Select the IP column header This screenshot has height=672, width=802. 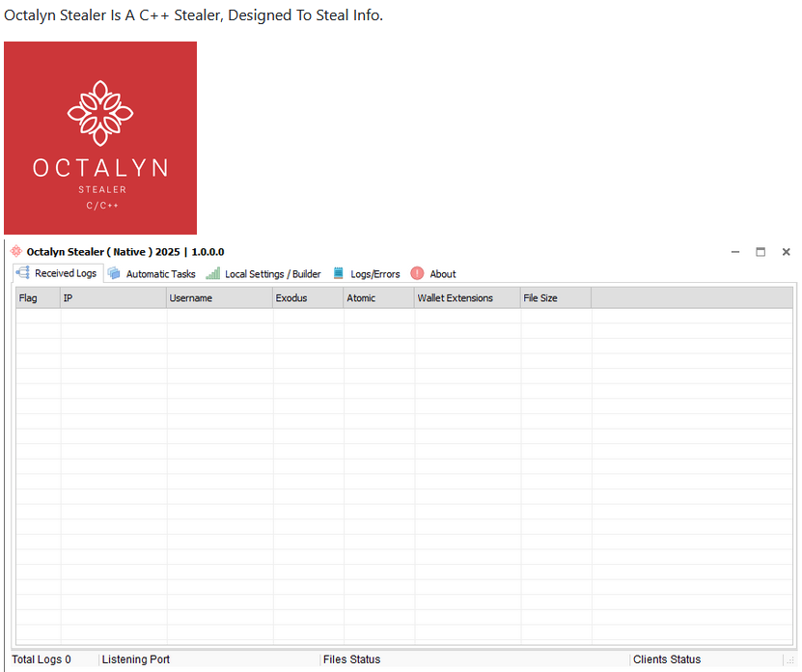pyautogui.click(x=113, y=298)
